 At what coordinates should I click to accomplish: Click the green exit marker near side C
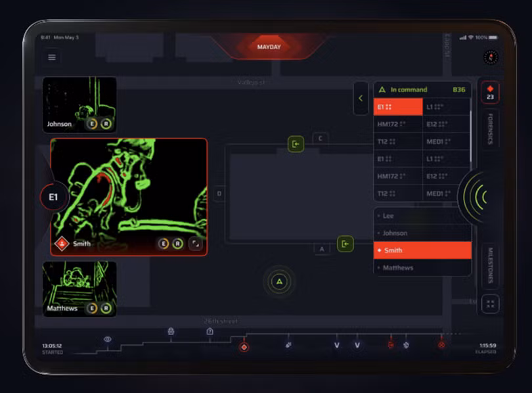[296, 143]
